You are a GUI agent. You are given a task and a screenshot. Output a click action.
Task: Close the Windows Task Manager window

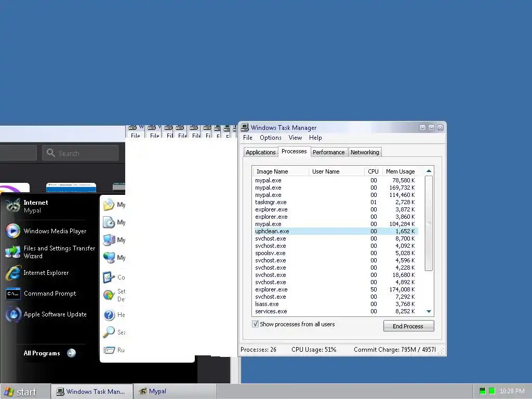[441, 128]
